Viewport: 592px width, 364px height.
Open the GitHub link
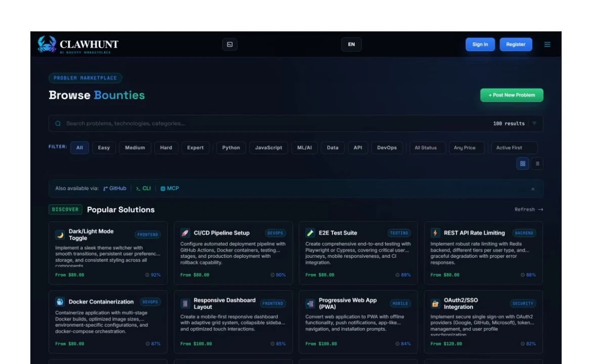(x=115, y=188)
